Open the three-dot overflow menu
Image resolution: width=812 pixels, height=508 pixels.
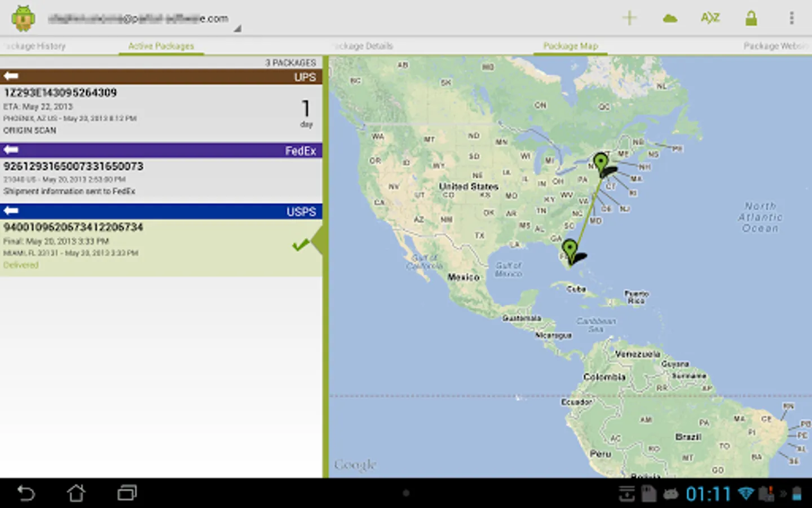(x=792, y=19)
